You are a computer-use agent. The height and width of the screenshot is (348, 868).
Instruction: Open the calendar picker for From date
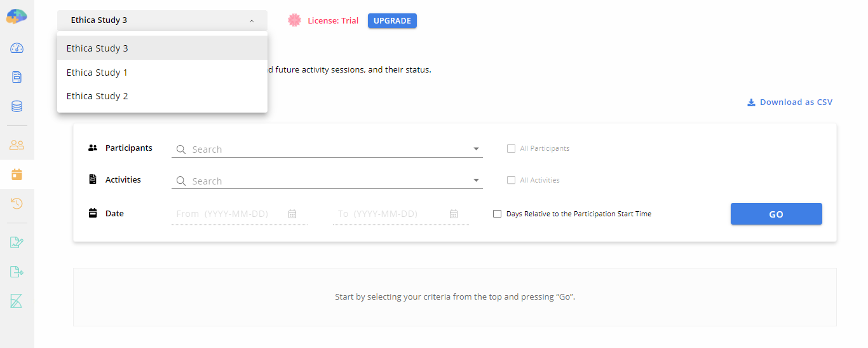click(292, 214)
